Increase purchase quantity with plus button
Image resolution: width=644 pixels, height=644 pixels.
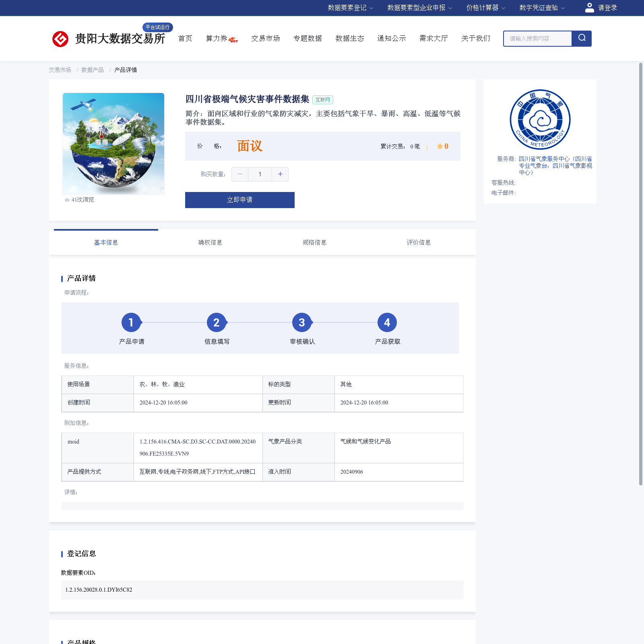(x=280, y=174)
